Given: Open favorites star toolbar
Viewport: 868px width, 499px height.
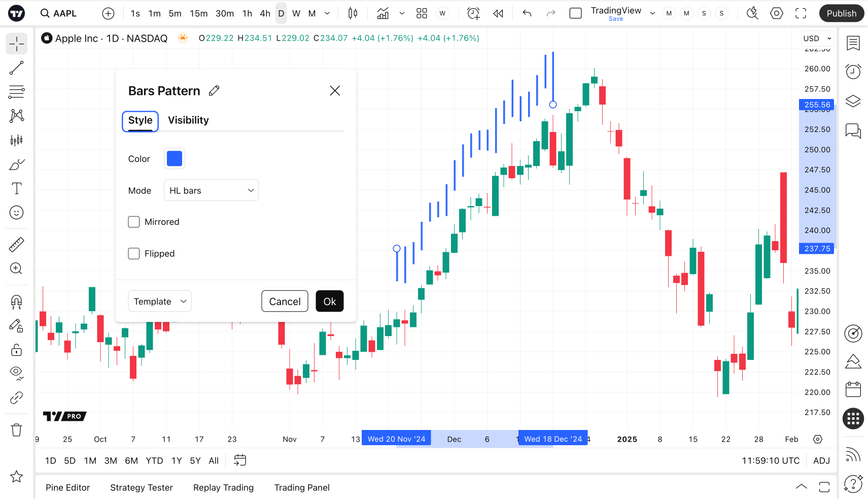Looking at the screenshot, I should (17, 477).
